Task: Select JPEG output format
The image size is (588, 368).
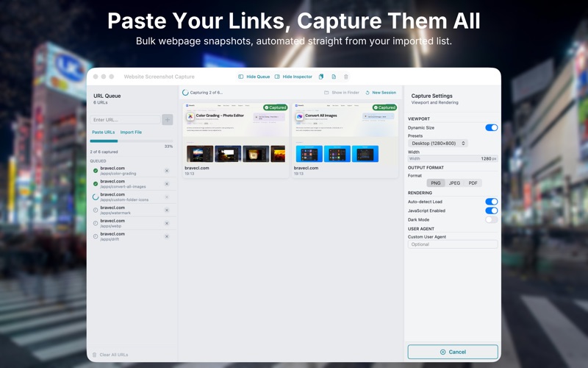Action: tap(454, 183)
